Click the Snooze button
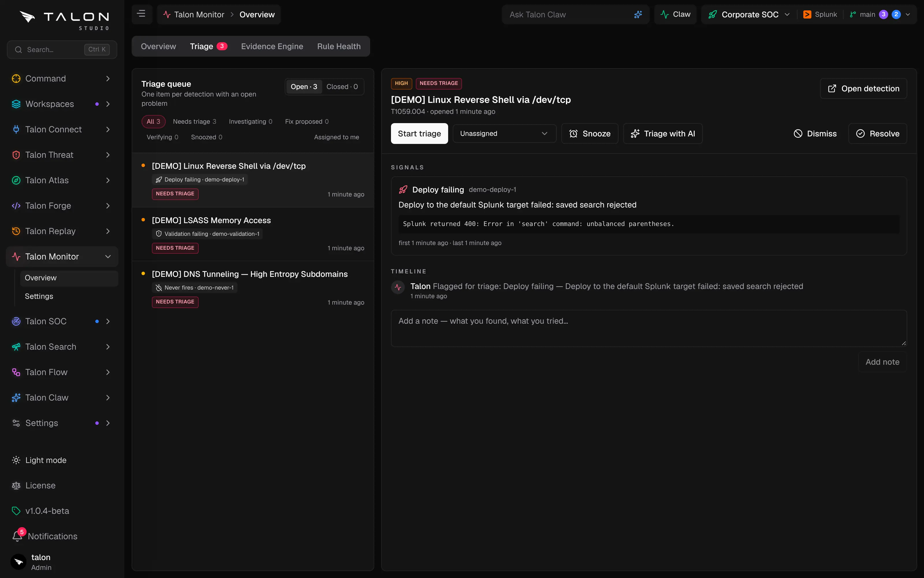The width and height of the screenshot is (924, 578). point(590,134)
